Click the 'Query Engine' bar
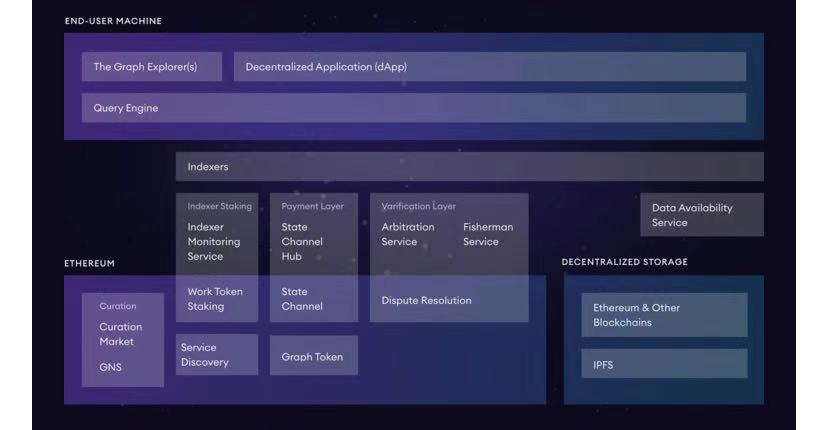 point(413,108)
